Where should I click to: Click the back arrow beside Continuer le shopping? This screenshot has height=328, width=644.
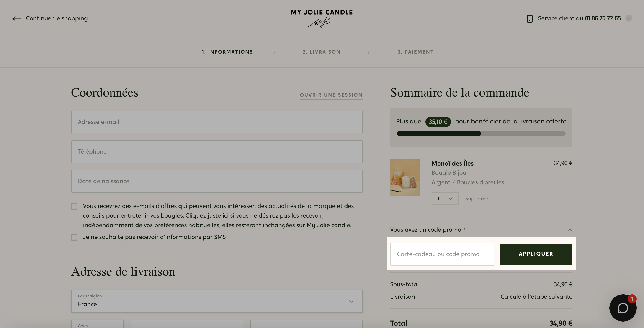16,19
